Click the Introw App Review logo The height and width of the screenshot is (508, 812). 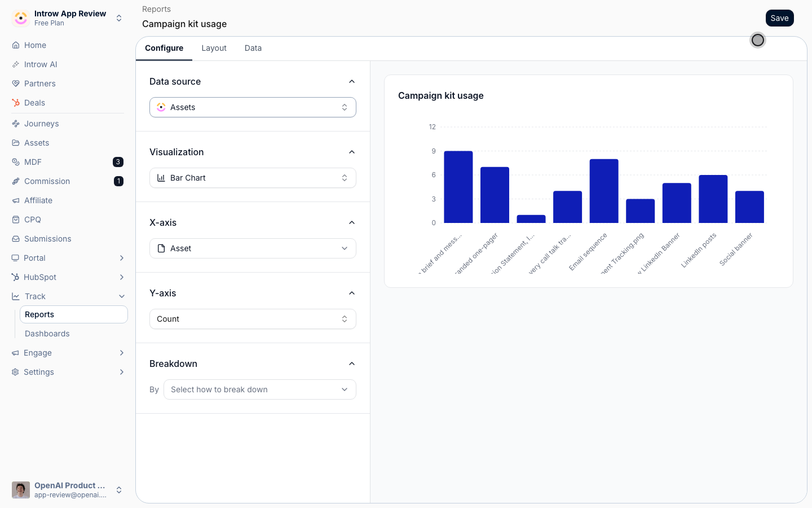21,18
